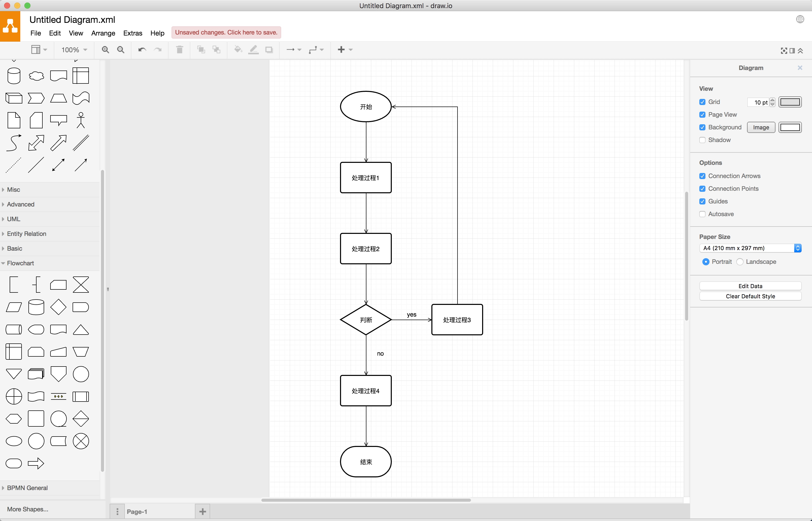Click the undo arrow icon

coord(142,50)
